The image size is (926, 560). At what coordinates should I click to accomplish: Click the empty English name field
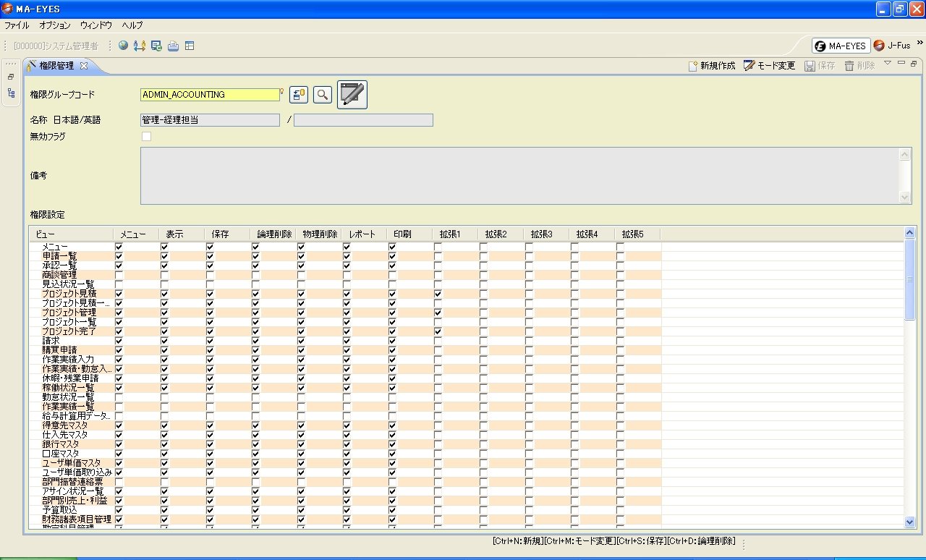[363, 120]
